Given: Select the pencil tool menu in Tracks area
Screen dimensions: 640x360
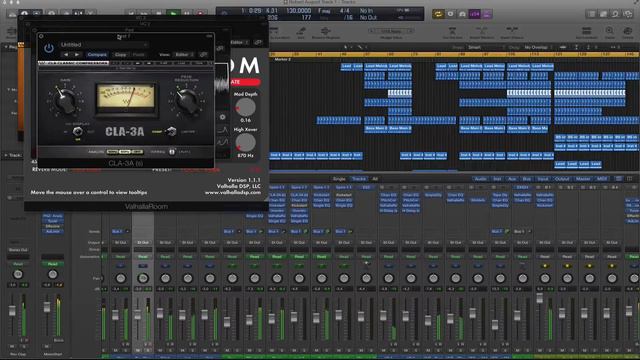Looking at the screenshot, I should [361, 47].
